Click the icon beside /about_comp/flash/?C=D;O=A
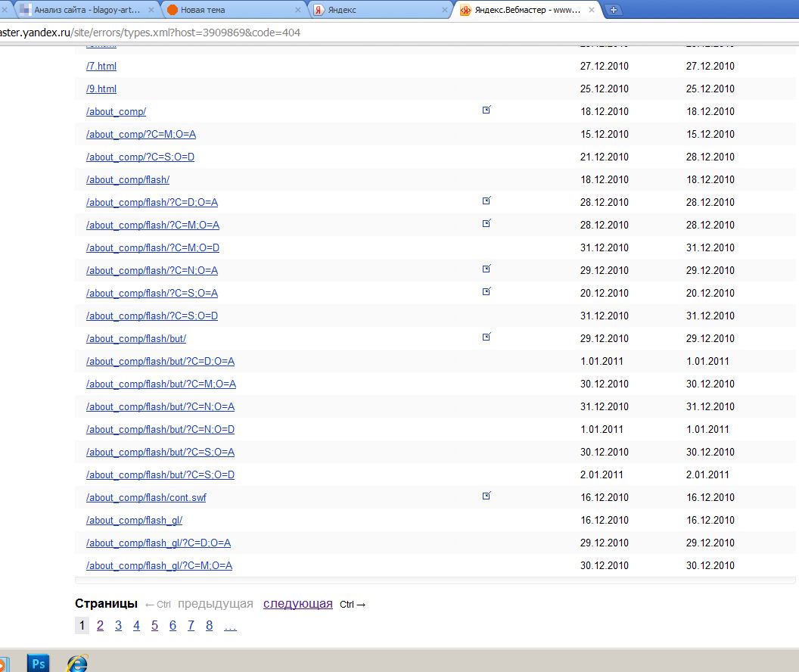The width and height of the screenshot is (799, 672). [487, 201]
